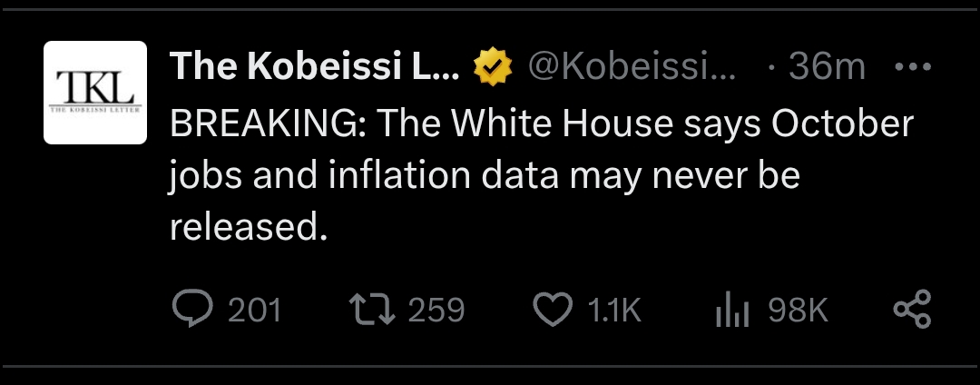Click the 201 reply count
The width and height of the screenshot is (980, 385).
pyautogui.click(x=254, y=311)
